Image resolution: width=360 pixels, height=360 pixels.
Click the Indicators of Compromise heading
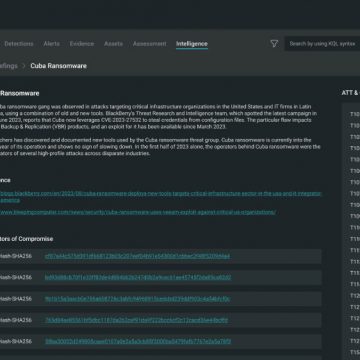pyautogui.click(x=27, y=239)
